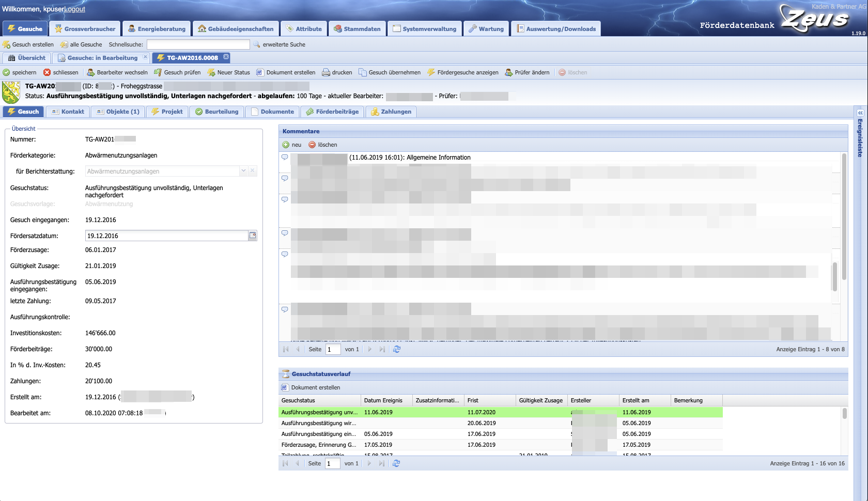
Task: Switch to the Übersicht tab
Action: tap(27, 58)
